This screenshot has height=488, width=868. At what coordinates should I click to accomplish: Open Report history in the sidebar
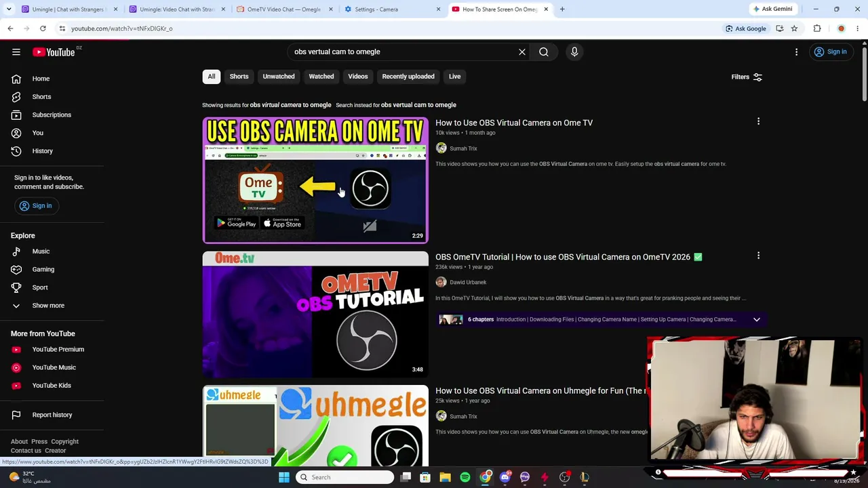click(x=52, y=415)
